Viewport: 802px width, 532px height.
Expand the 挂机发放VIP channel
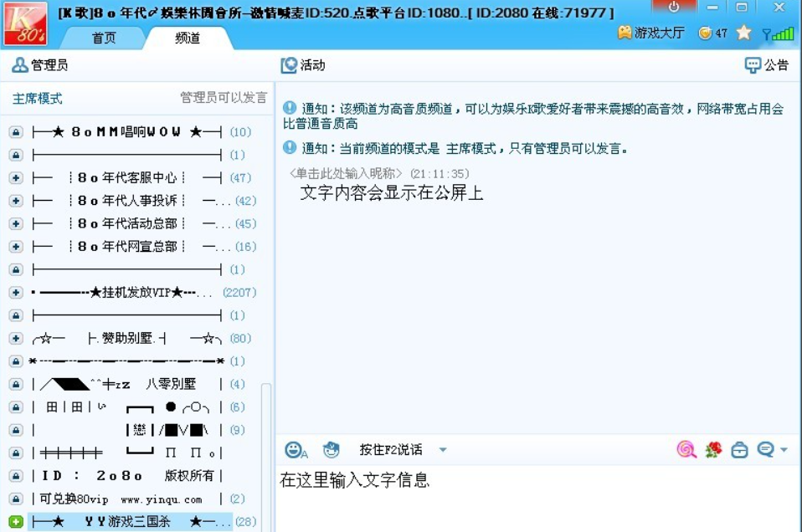pos(16,292)
